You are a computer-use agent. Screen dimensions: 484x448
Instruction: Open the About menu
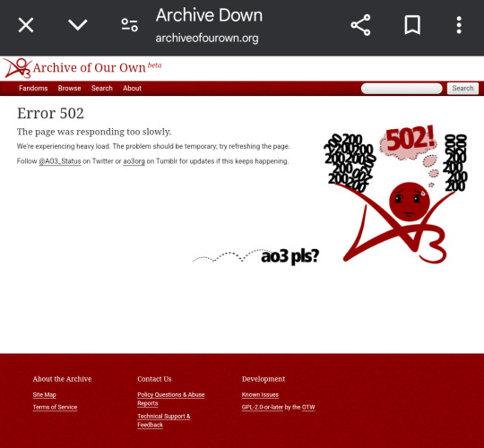coord(132,88)
